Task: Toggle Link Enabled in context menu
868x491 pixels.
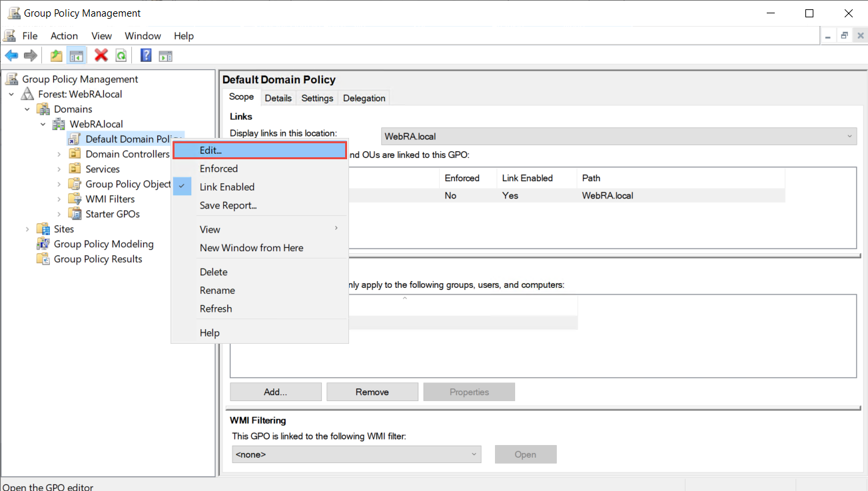Action: coord(226,187)
